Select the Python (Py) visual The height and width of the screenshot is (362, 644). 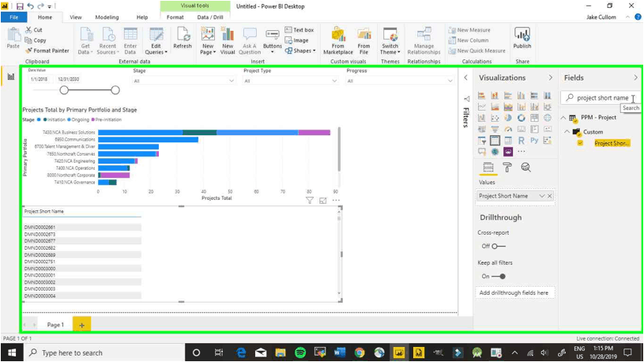pos(534,141)
